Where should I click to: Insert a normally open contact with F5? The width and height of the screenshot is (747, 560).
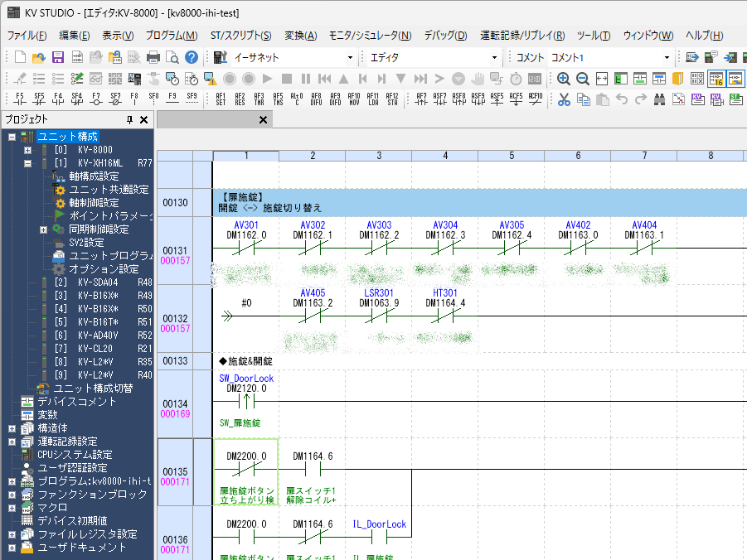coord(20,99)
